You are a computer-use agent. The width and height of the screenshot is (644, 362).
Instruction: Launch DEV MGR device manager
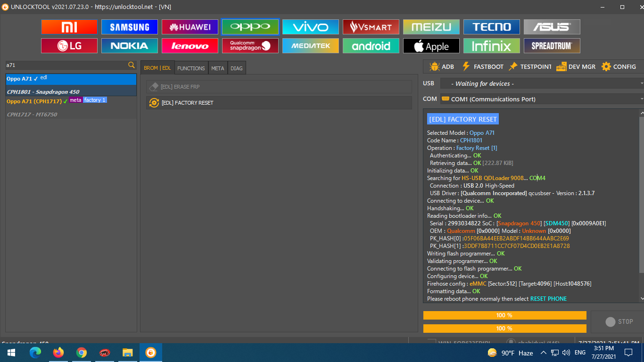[576, 66]
